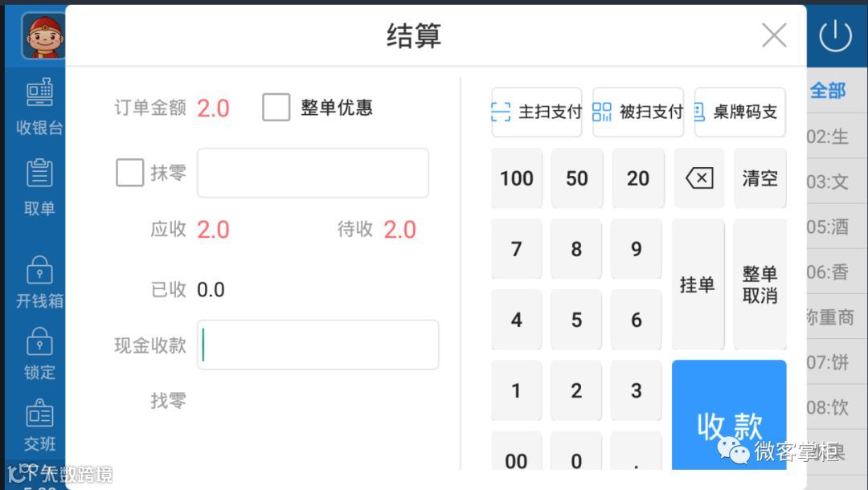Choose 被扫支付 QR payment
The image size is (868, 490).
point(638,112)
